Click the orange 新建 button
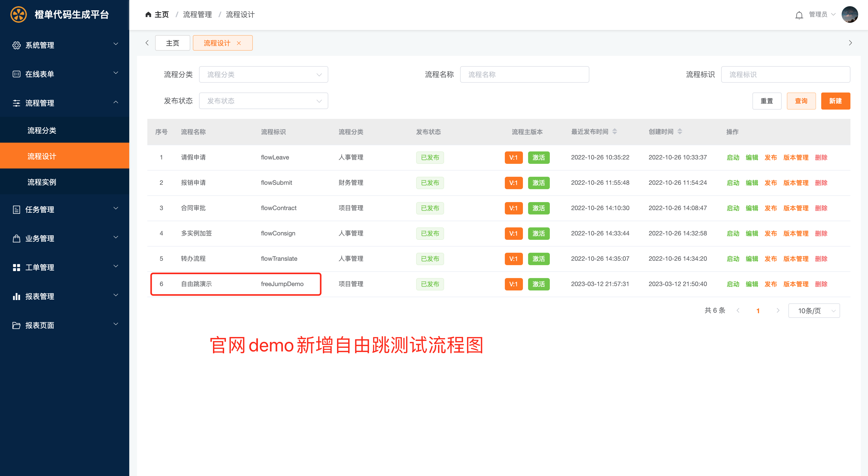This screenshot has width=868, height=476. pyautogui.click(x=835, y=101)
